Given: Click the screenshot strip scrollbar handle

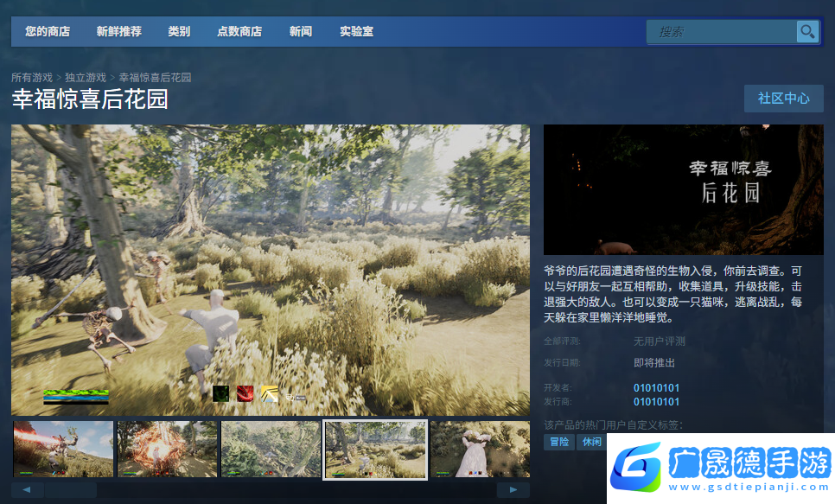Looking at the screenshot, I should click(x=71, y=490).
